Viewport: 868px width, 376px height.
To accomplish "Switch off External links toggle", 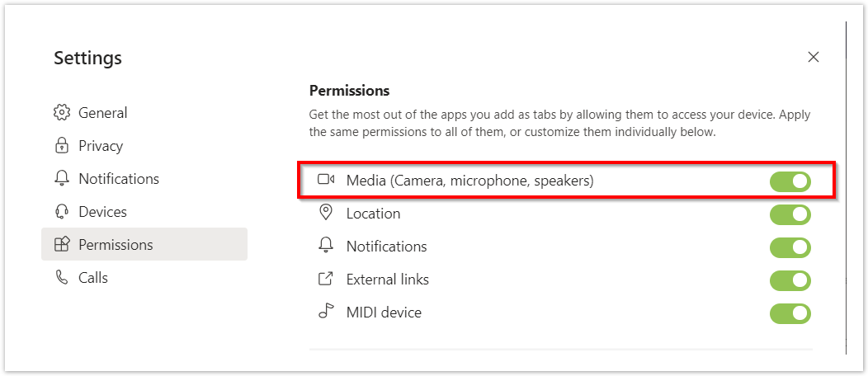I will (790, 280).
